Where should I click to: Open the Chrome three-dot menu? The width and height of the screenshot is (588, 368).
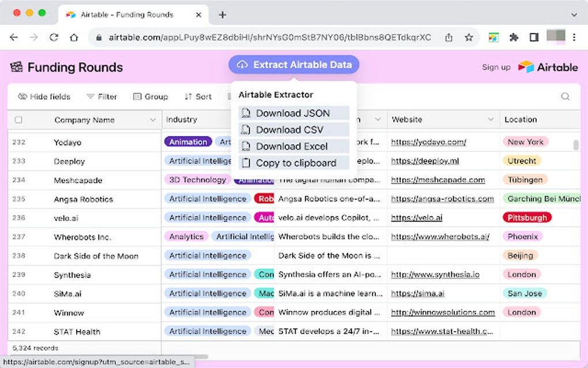point(574,37)
